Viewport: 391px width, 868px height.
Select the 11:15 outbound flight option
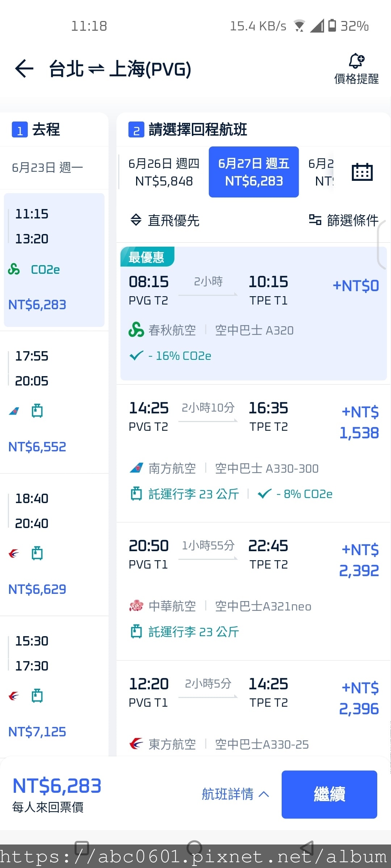tap(54, 260)
